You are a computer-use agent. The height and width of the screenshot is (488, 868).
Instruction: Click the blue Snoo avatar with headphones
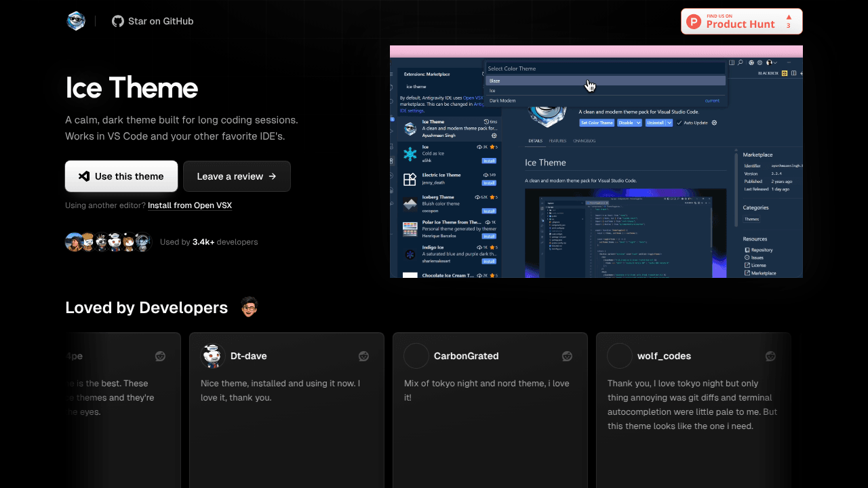(142, 242)
